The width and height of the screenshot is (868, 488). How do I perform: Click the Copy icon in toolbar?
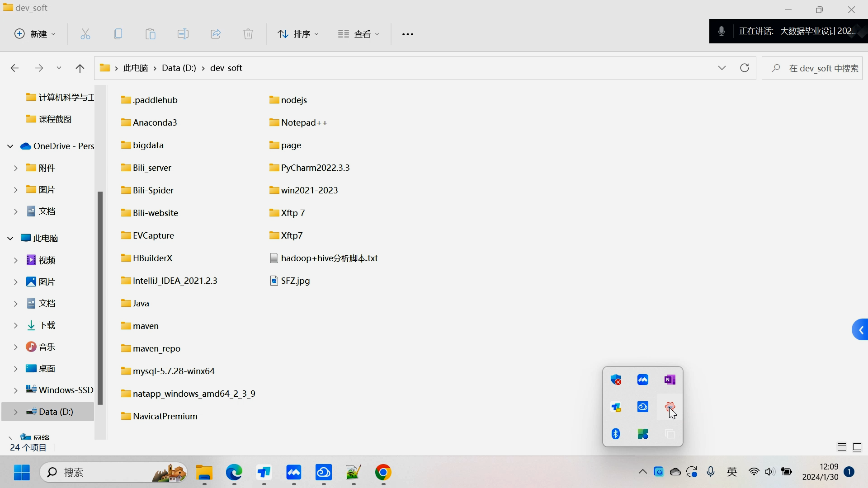(118, 34)
